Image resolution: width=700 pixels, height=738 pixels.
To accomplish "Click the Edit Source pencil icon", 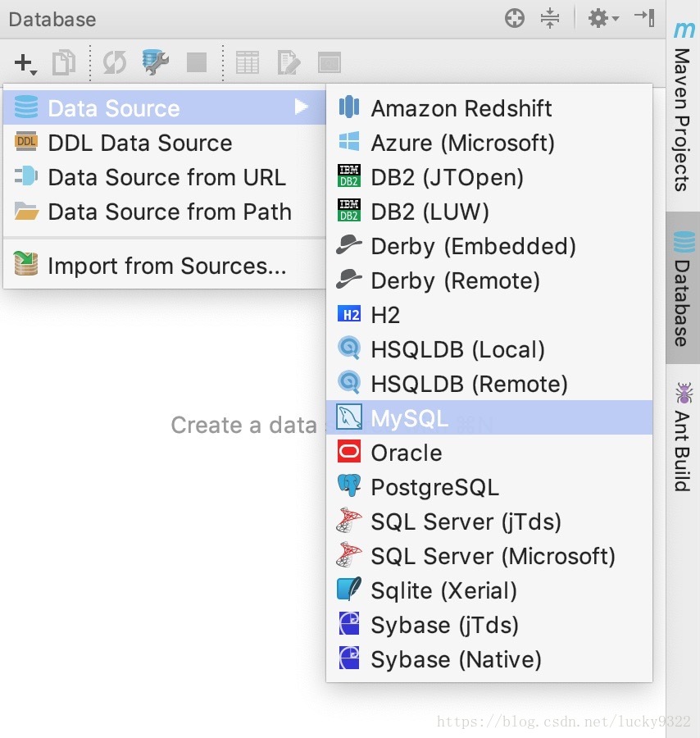I will pyautogui.click(x=289, y=62).
